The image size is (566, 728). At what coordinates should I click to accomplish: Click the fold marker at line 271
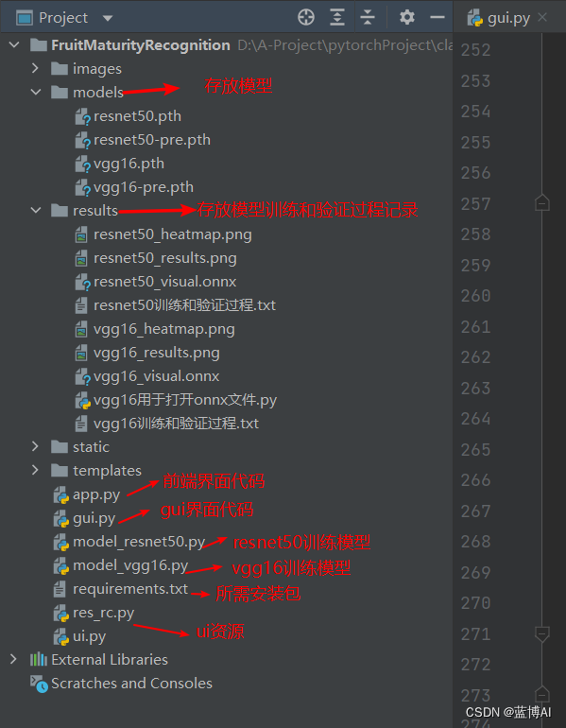pos(541,633)
